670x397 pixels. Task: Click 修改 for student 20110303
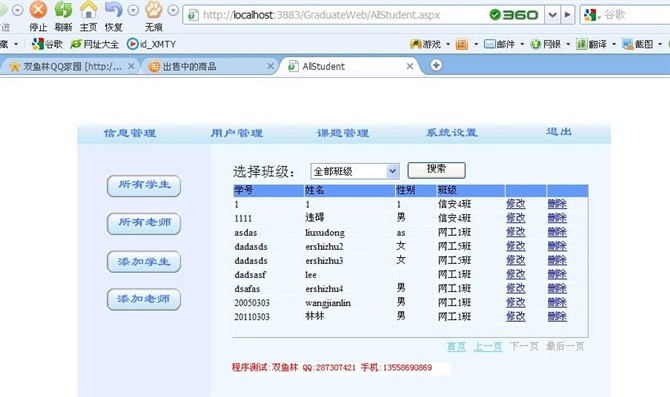coord(516,317)
